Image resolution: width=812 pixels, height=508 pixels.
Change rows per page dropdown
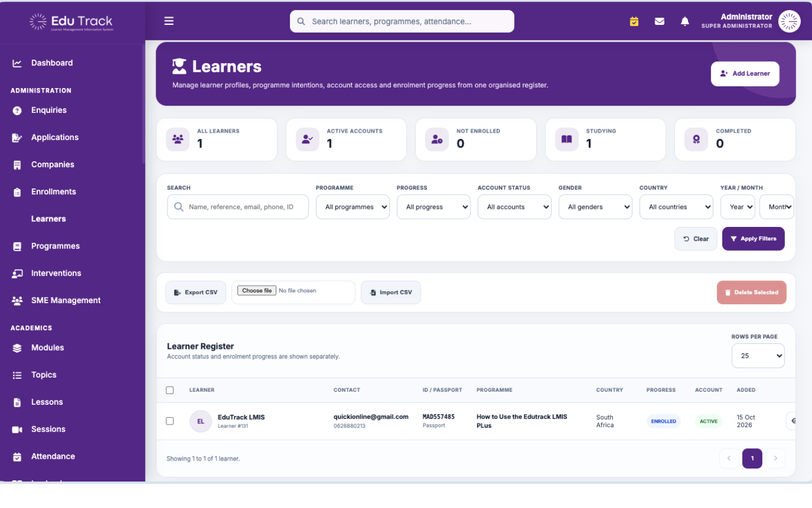click(758, 356)
